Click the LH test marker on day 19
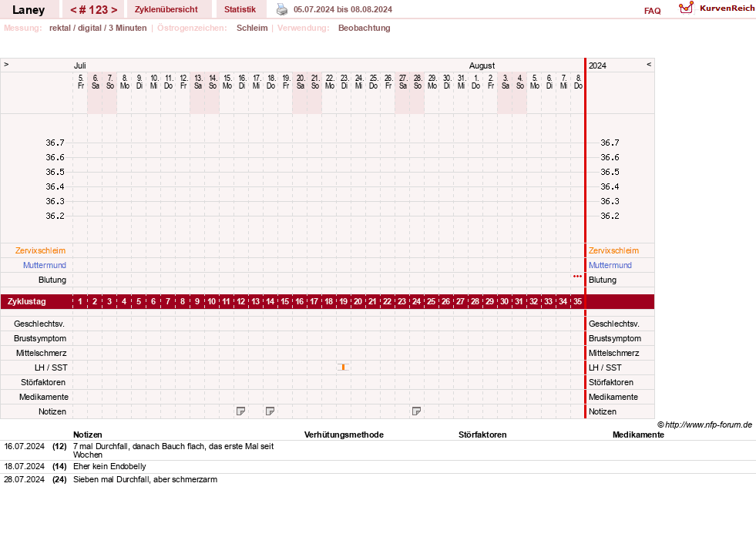Viewport: 756px width, 537px height. tap(343, 368)
